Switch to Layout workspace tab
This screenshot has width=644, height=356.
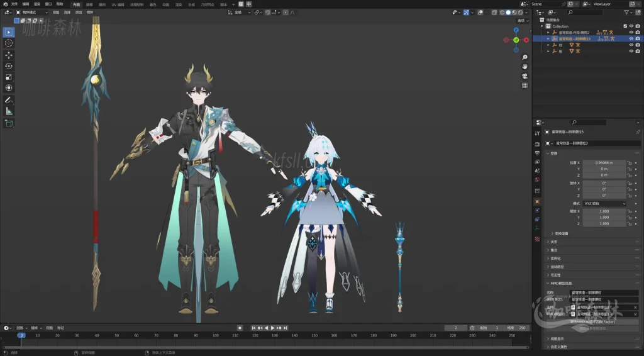click(76, 4)
